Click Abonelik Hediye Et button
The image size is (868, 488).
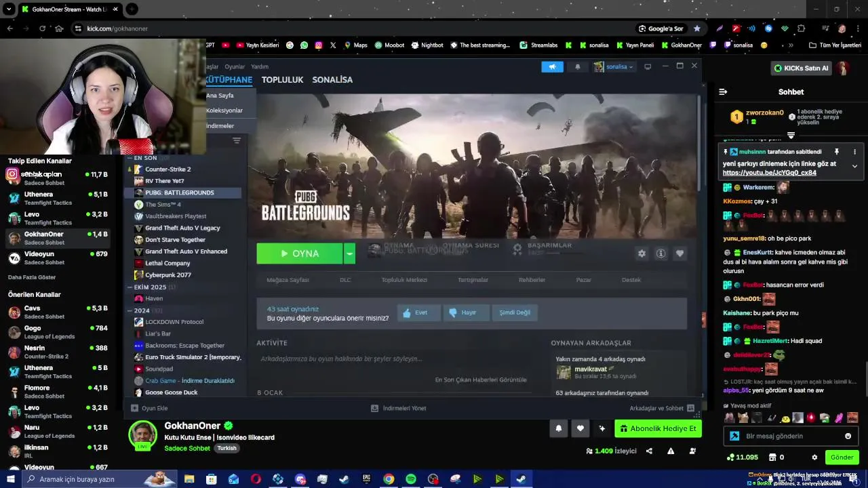(658, 428)
